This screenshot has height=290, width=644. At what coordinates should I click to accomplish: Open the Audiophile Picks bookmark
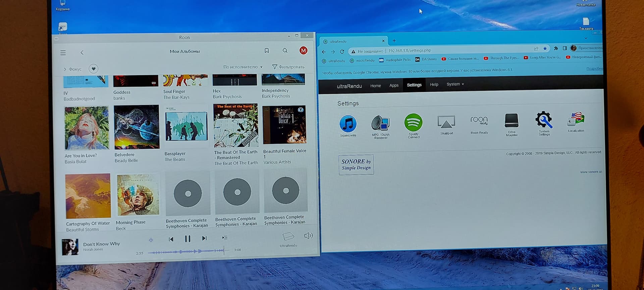(x=395, y=60)
